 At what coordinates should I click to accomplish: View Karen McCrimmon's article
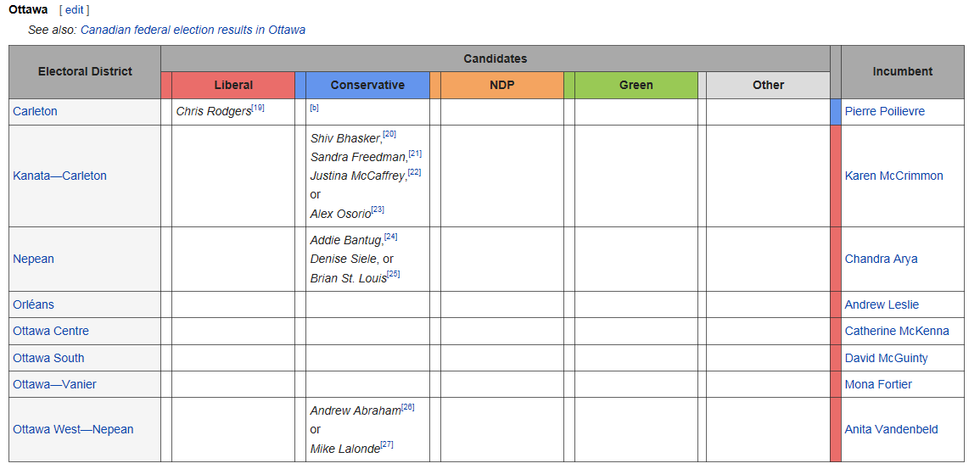[893, 176]
